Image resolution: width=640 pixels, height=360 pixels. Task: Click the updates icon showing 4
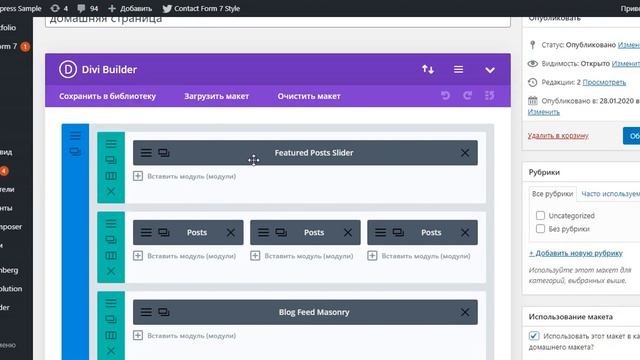pyautogui.click(x=59, y=8)
